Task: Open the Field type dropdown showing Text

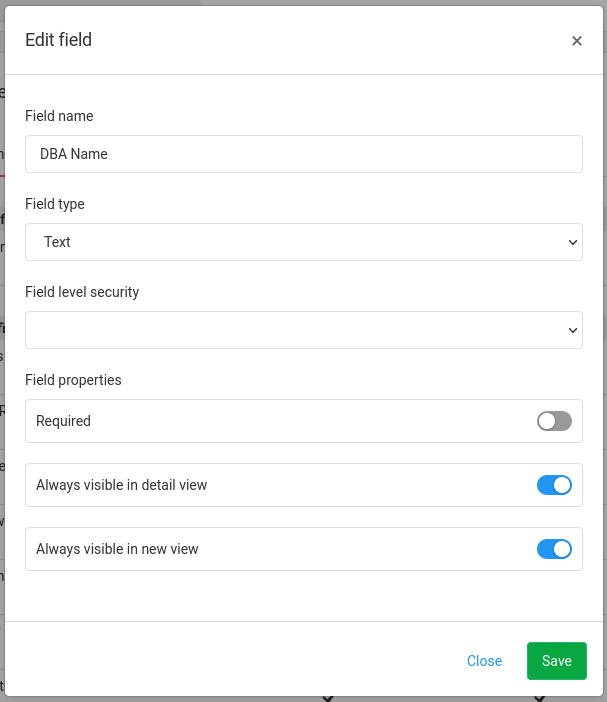Action: [x=304, y=242]
